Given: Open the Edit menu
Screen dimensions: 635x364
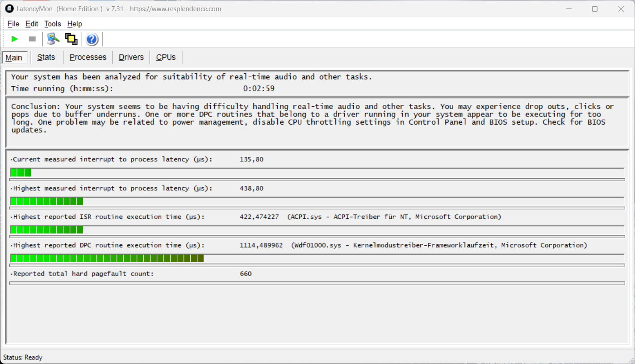Looking at the screenshot, I should 32,24.
